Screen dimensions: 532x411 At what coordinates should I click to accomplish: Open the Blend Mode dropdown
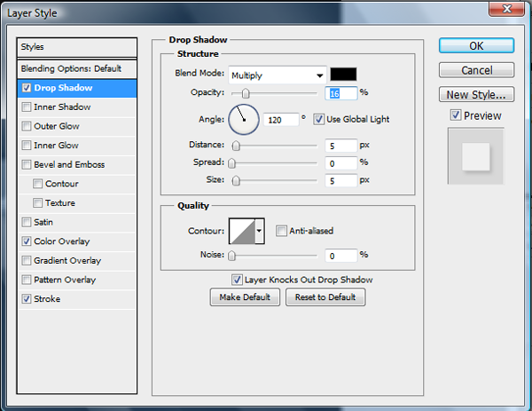[278, 75]
